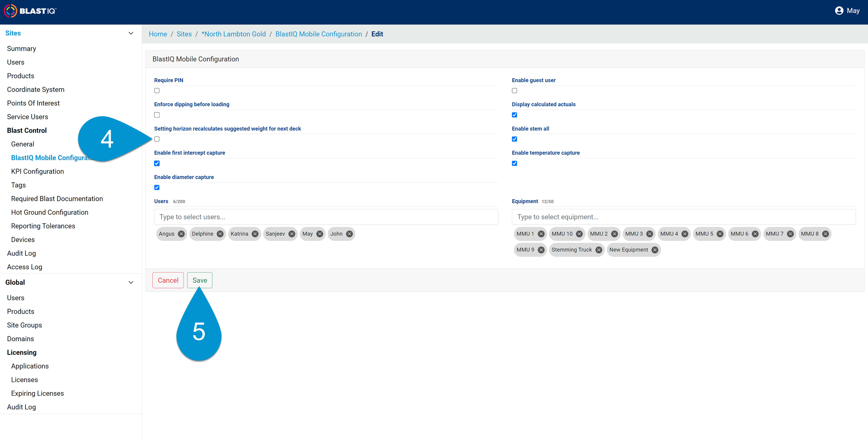Open Tags in sidebar

(x=18, y=185)
